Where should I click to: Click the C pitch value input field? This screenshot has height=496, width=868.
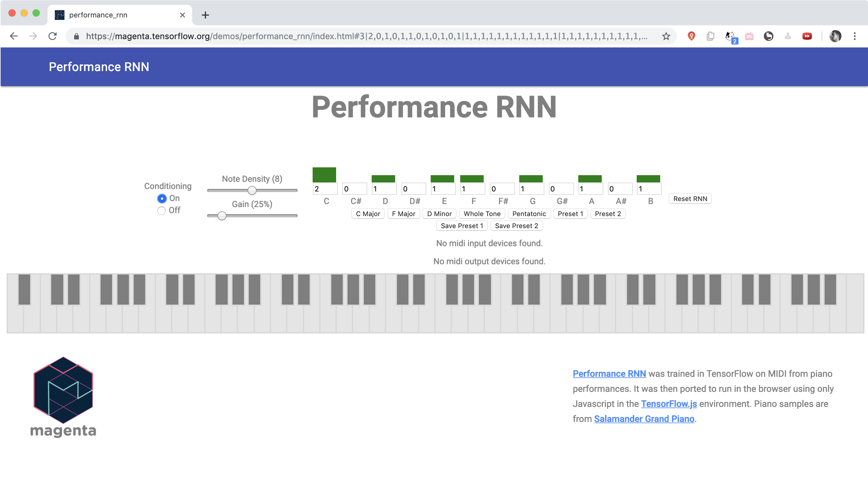[x=324, y=189]
